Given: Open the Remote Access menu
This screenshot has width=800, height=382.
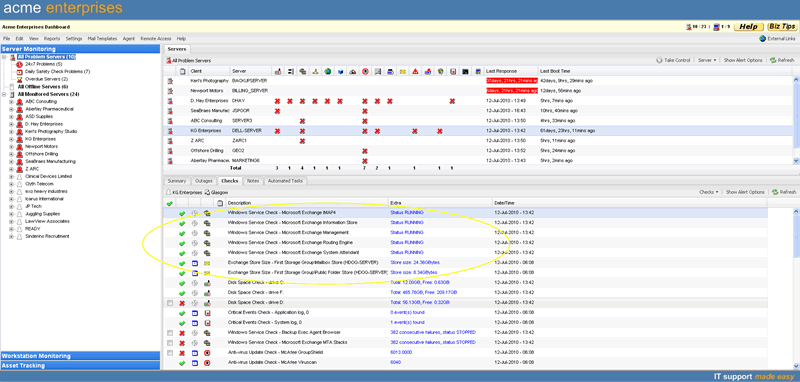Looking at the screenshot, I should pyautogui.click(x=156, y=39).
